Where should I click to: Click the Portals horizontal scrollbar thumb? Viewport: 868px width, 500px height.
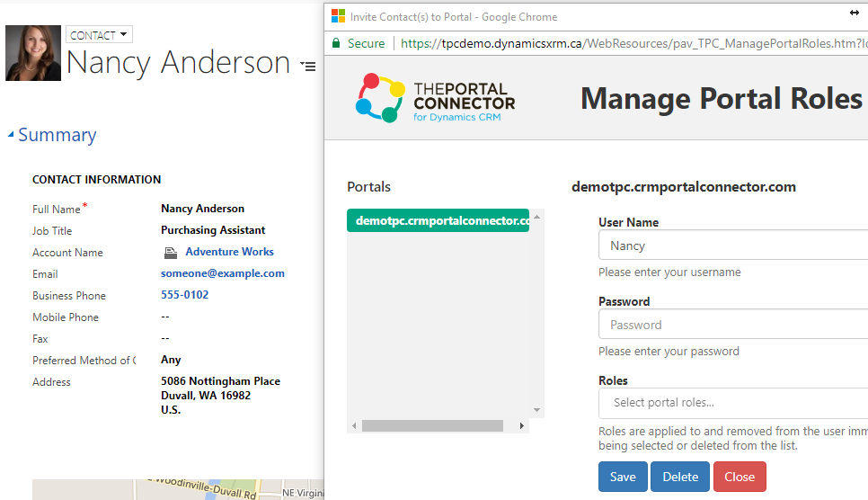[x=432, y=425]
